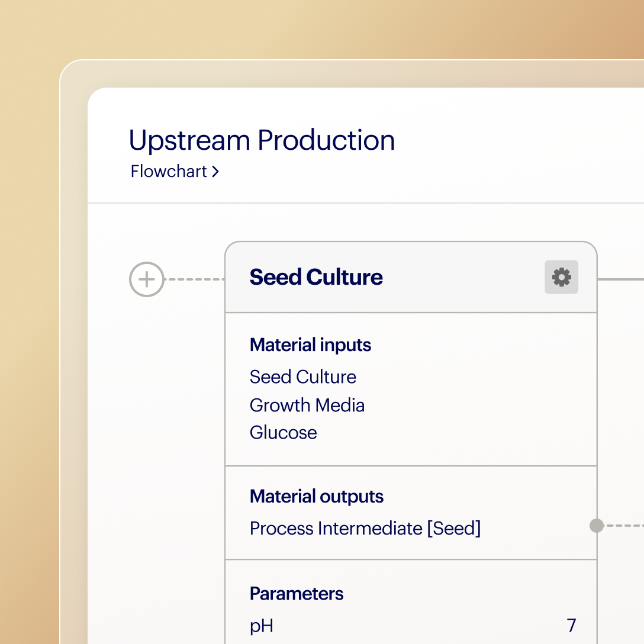
Task: Toggle the Seed Culture material input
Action: click(x=303, y=377)
